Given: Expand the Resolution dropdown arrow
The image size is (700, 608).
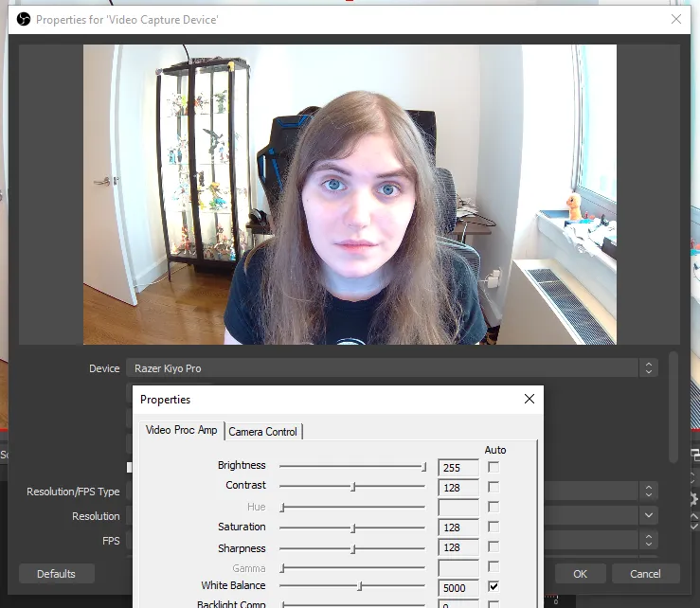Looking at the screenshot, I should coord(648,516).
